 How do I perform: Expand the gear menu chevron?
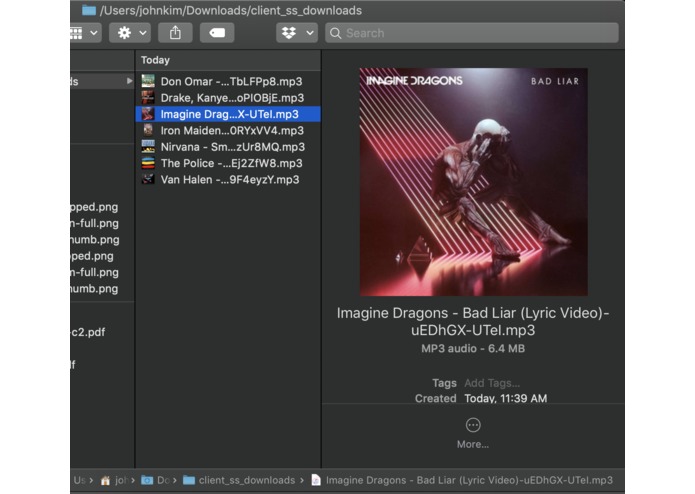(143, 33)
